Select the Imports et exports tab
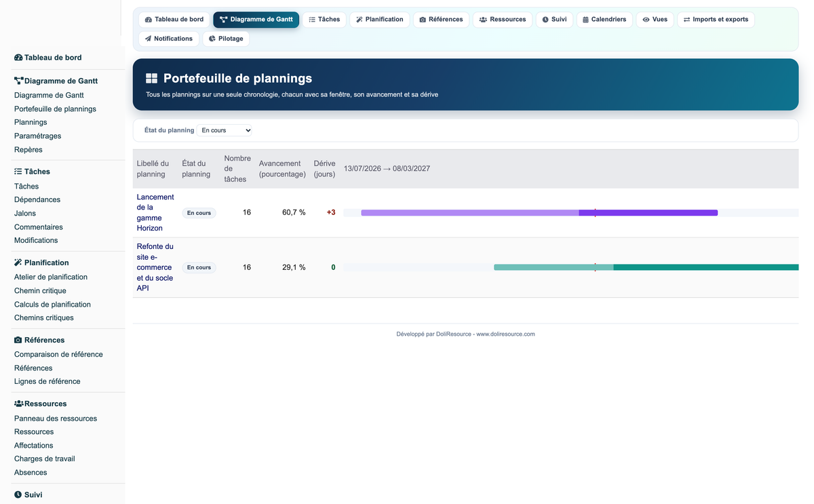 [716, 20]
